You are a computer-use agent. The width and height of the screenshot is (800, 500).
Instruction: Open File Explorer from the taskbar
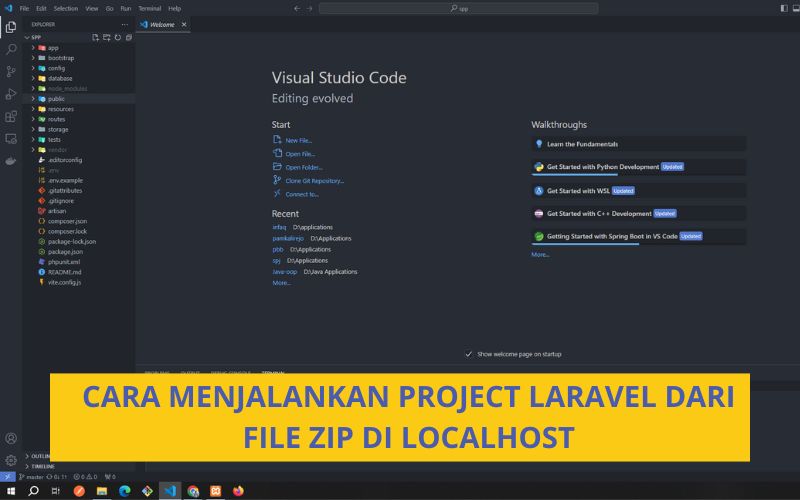(x=102, y=491)
